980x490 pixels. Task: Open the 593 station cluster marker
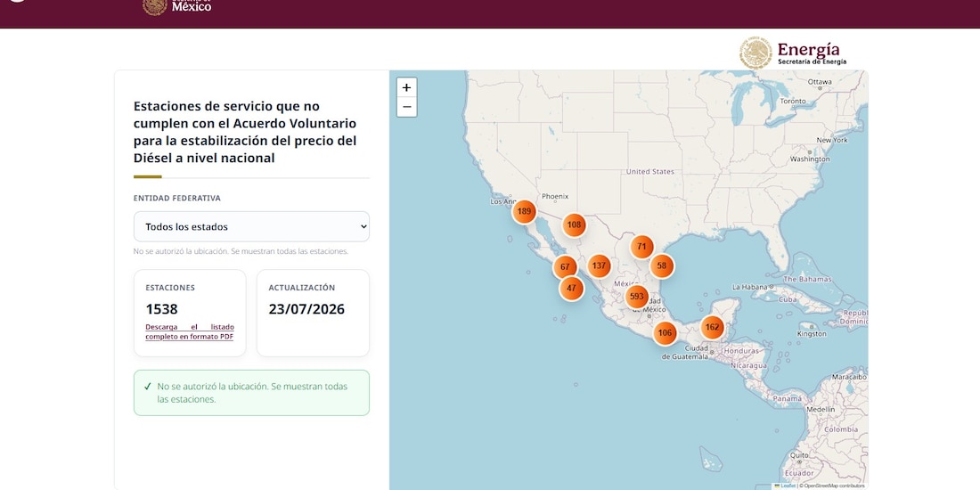click(x=637, y=297)
